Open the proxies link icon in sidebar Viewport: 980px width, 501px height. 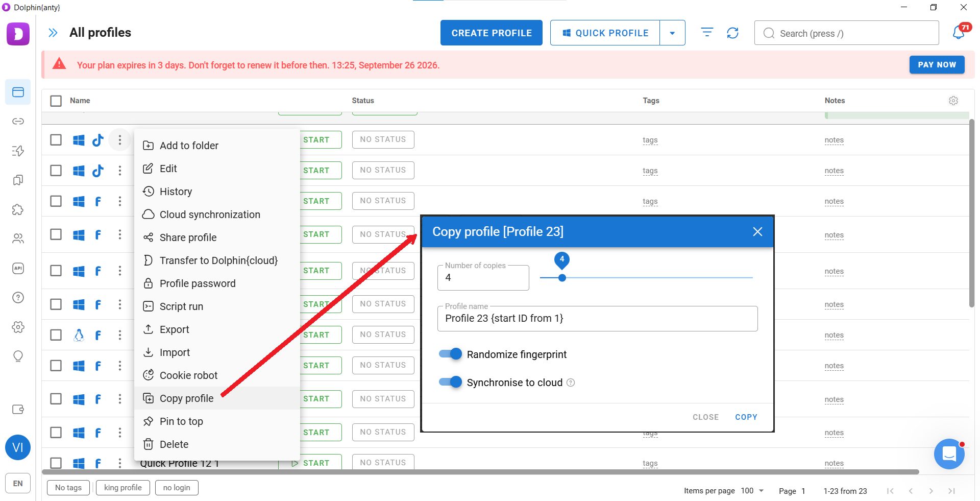click(x=18, y=121)
